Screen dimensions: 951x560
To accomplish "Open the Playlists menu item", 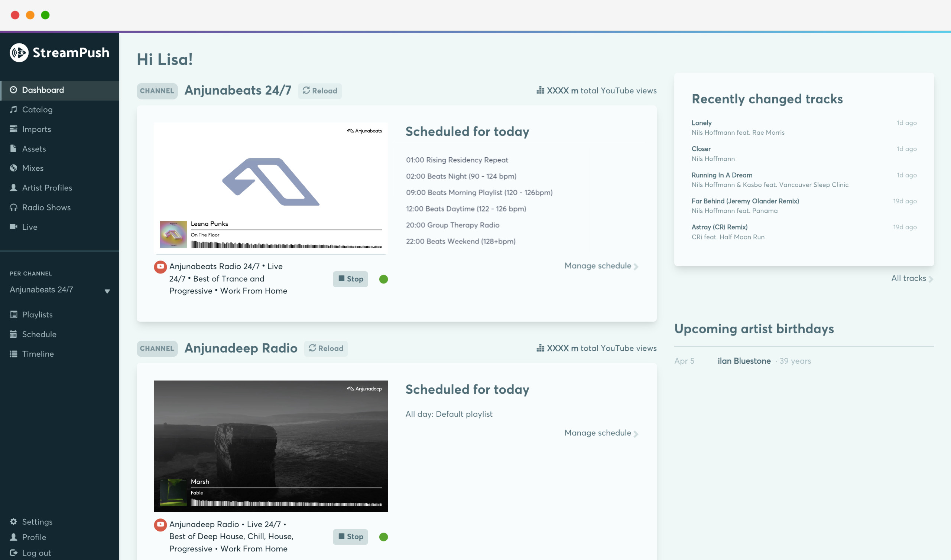I will point(37,314).
